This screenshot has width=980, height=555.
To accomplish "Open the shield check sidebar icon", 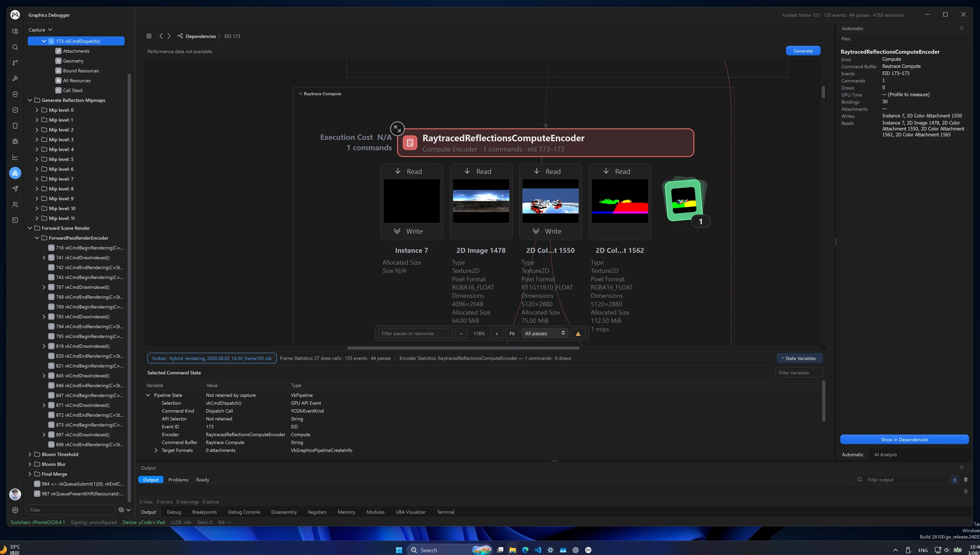I will (x=15, y=94).
